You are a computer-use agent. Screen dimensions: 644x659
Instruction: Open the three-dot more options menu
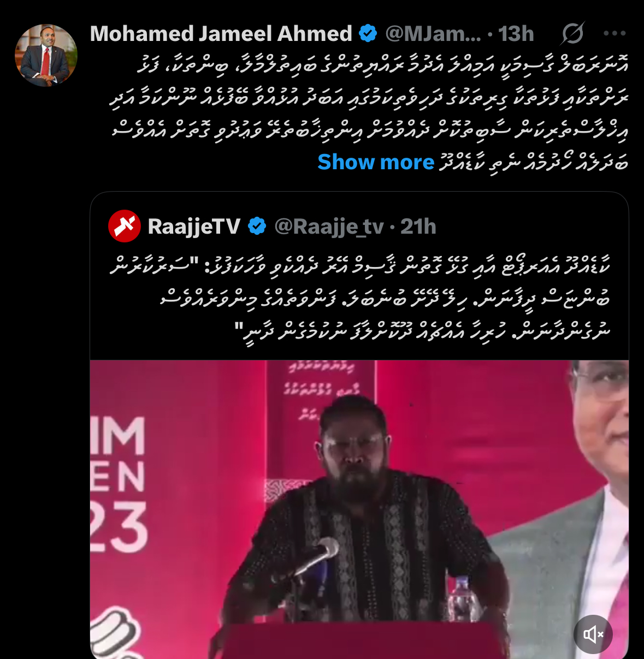(x=615, y=33)
